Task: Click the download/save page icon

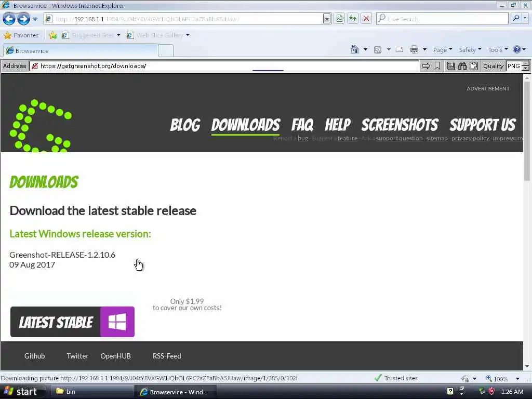Action: coord(451,66)
